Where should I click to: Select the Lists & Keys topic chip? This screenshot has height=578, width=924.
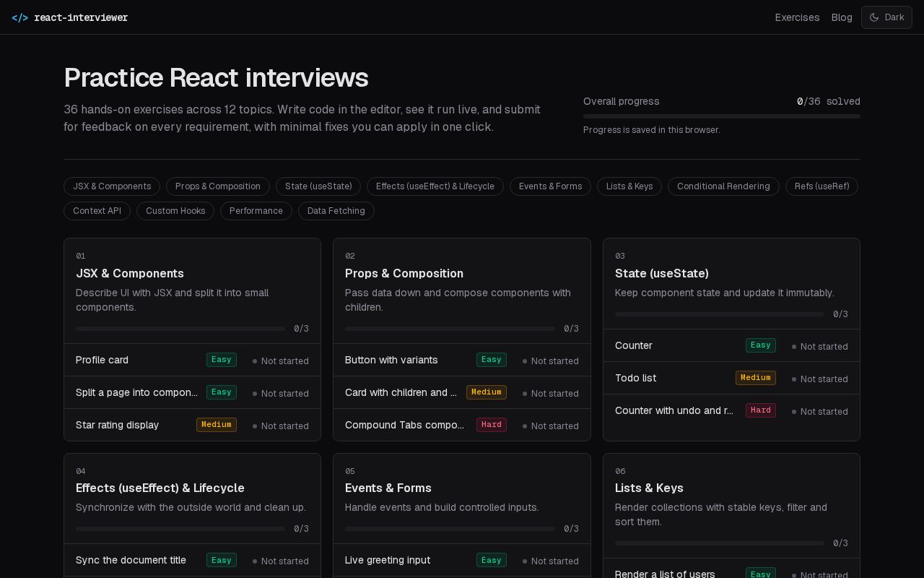click(x=629, y=186)
